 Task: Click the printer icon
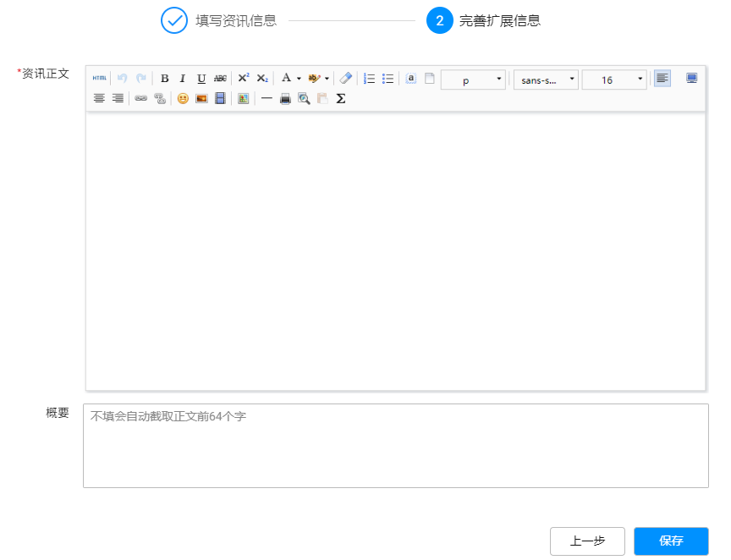point(285,98)
